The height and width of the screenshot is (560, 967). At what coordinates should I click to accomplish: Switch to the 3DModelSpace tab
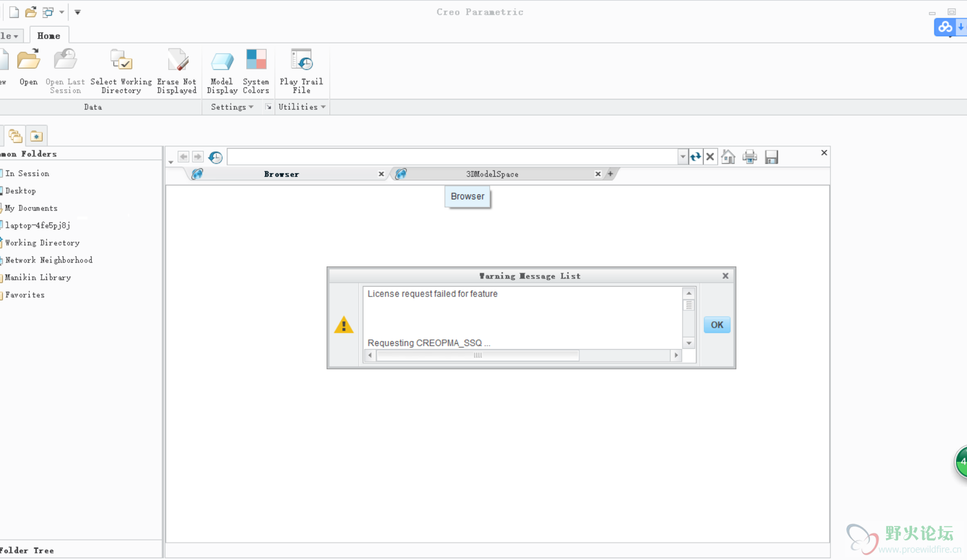492,174
